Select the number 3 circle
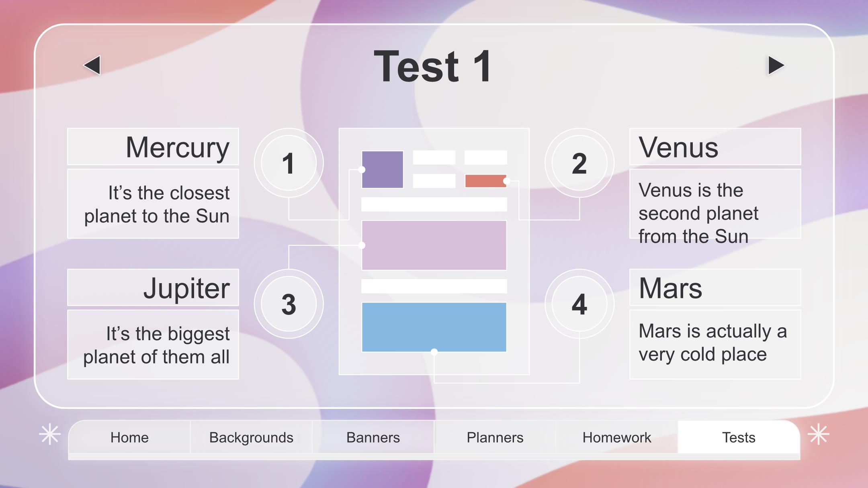This screenshot has height=488, width=868. (289, 304)
